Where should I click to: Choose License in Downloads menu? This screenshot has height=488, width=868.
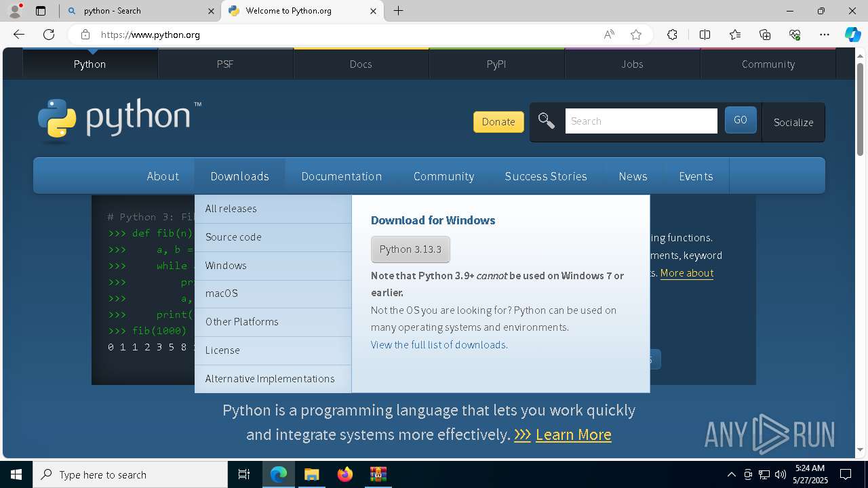273,350
